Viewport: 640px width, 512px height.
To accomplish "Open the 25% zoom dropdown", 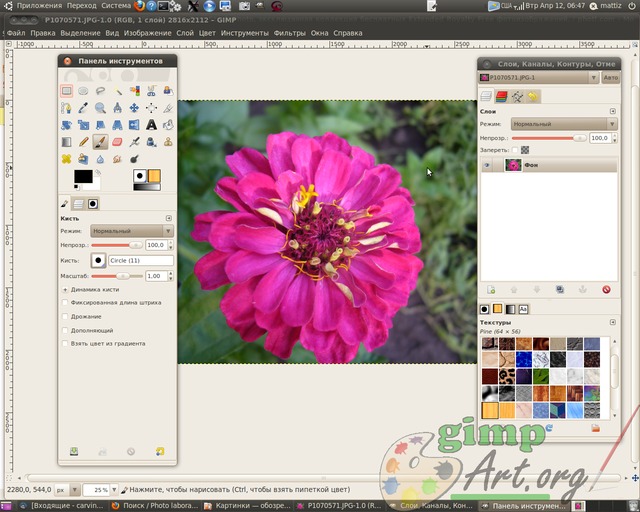I will 114,490.
